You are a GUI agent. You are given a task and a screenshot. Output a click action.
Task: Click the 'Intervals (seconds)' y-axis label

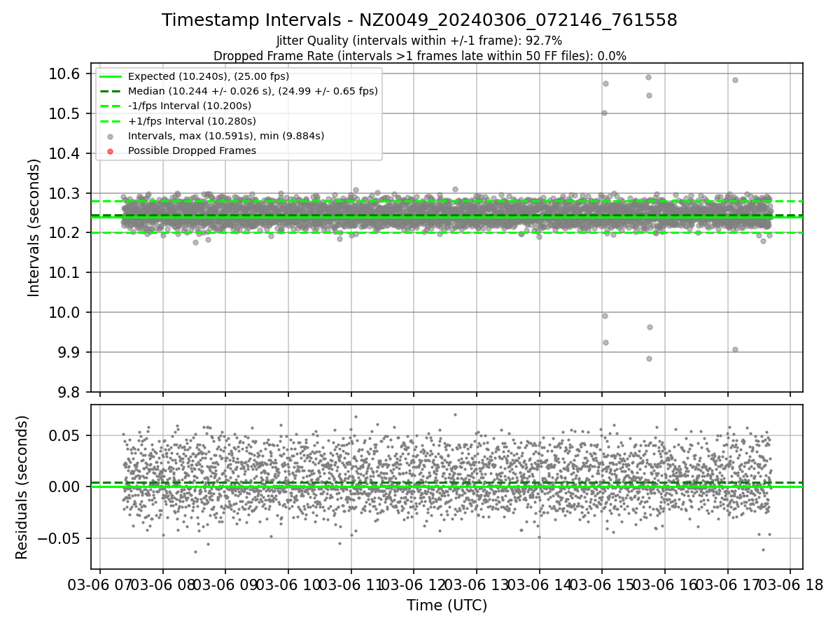34,227
